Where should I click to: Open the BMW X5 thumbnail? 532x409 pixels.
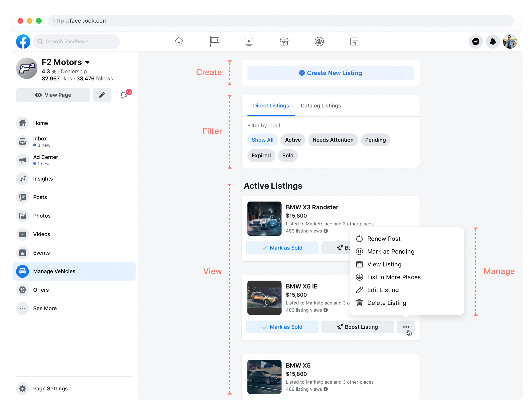point(264,377)
